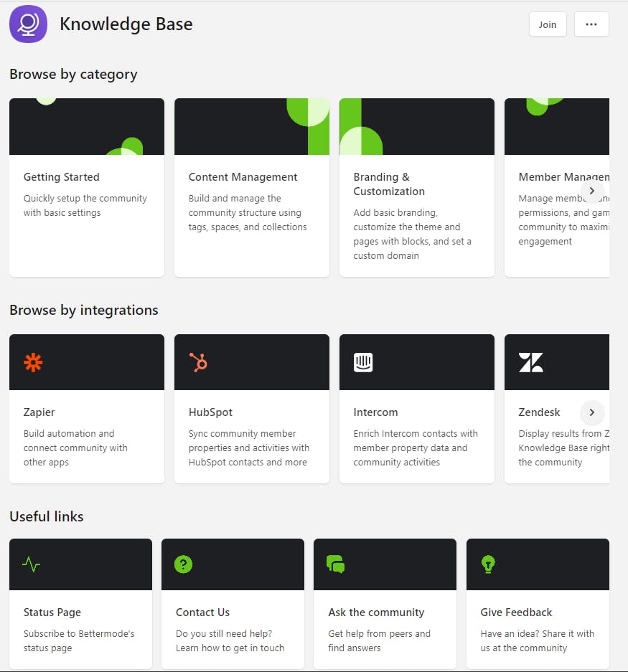Open the Content Management category

(243, 177)
